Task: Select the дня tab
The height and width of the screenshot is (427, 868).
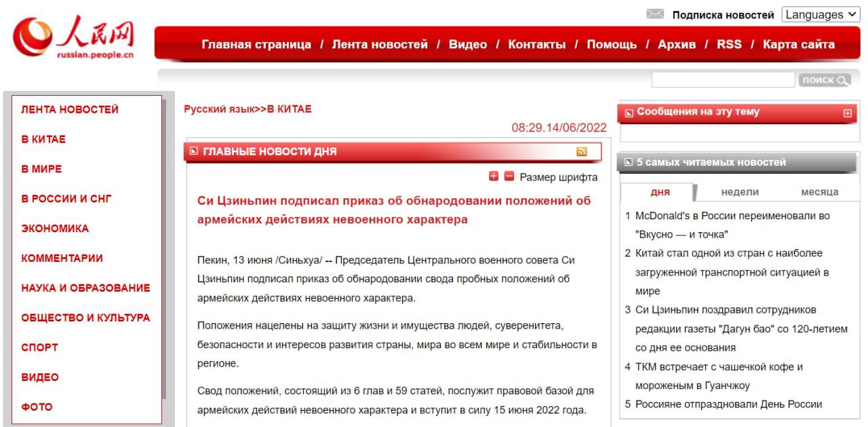Action: [x=660, y=192]
